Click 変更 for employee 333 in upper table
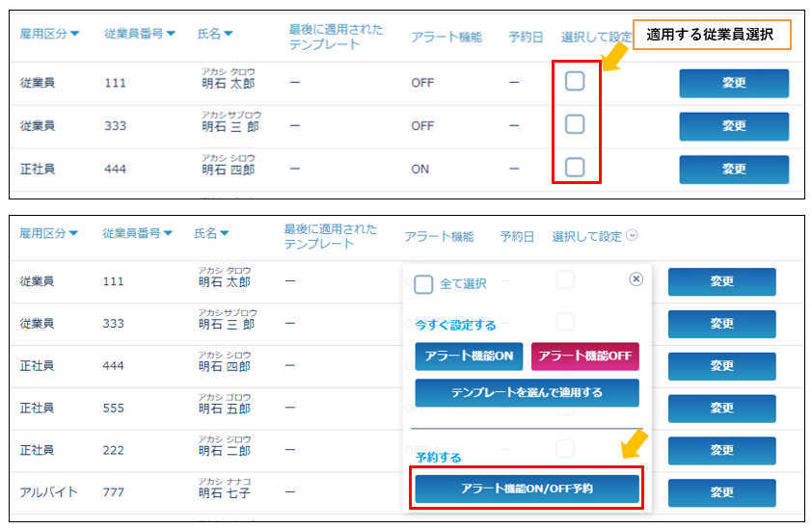This screenshot has width=812, height=529. [x=734, y=126]
